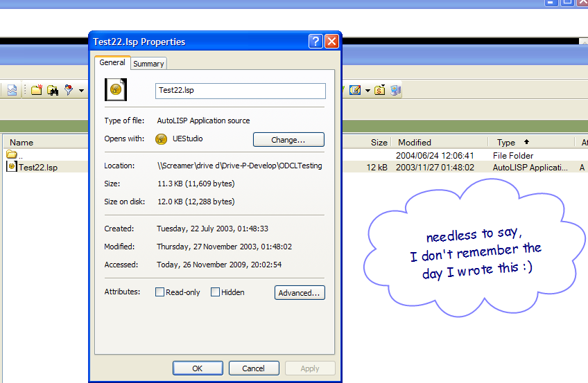This screenshot has width=588, height=383.
Task: Select the parent folder '..' entry
Action: pos(15,155)
